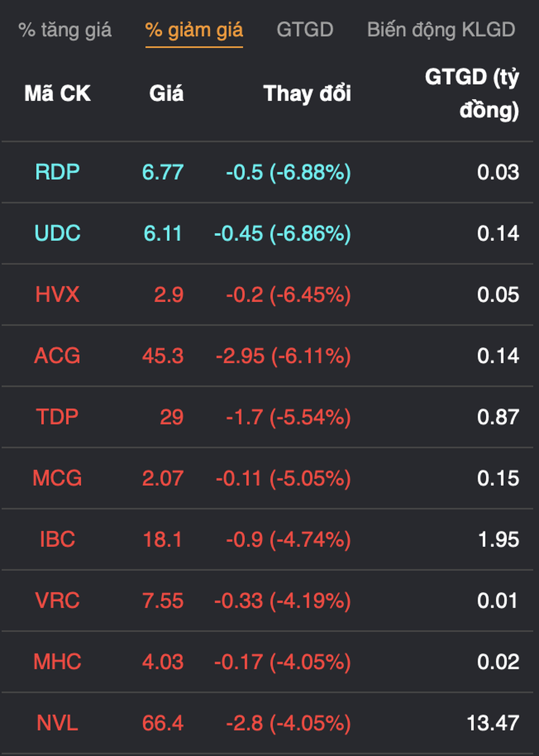The height and width of the screenshot is (756, 539).
Task: Open the RDP stock symbol
Action: pyautogui.click(x=57, y=172)
